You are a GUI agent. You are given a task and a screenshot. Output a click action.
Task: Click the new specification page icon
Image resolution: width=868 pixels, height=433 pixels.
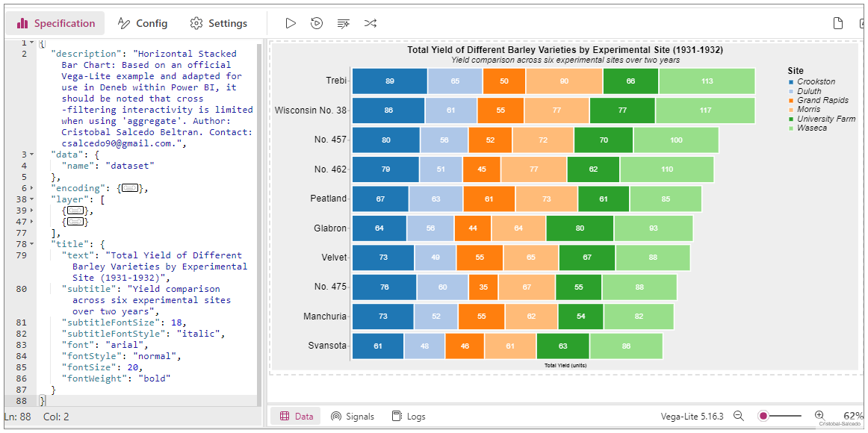coord(838,23)
